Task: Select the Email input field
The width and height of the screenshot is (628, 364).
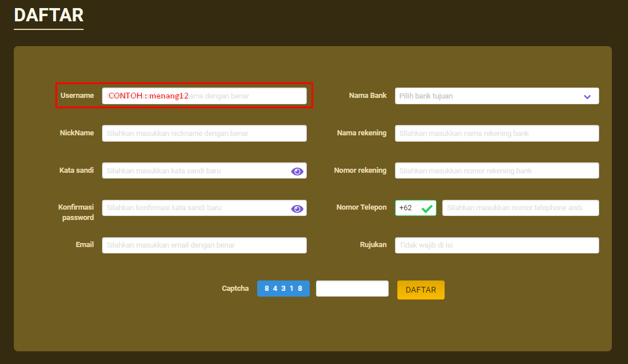Action: tap(204, 245)
